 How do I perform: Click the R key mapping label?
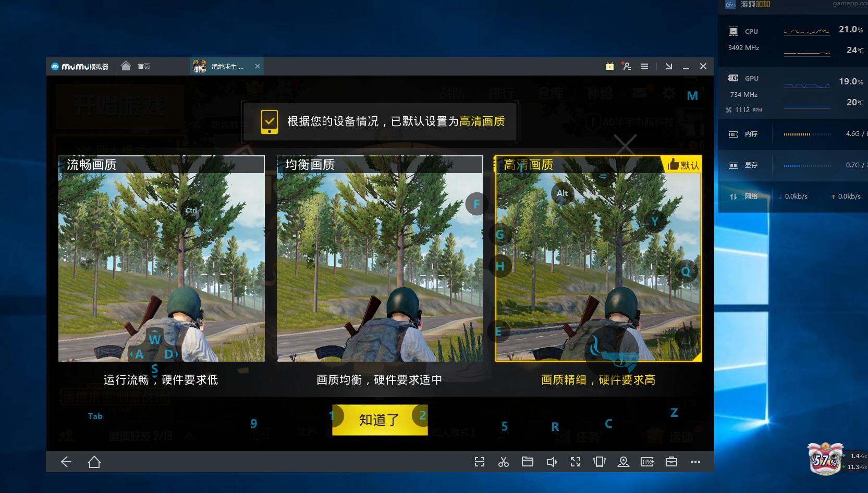[x=555, y=427]
